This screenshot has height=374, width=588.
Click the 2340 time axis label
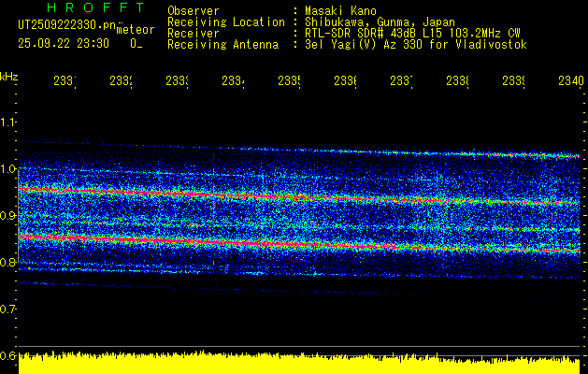coord(571,80)
